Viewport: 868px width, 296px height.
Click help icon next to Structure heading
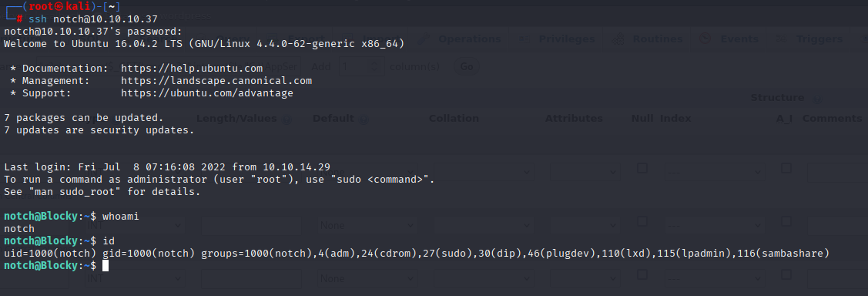[x=815, y=98]
